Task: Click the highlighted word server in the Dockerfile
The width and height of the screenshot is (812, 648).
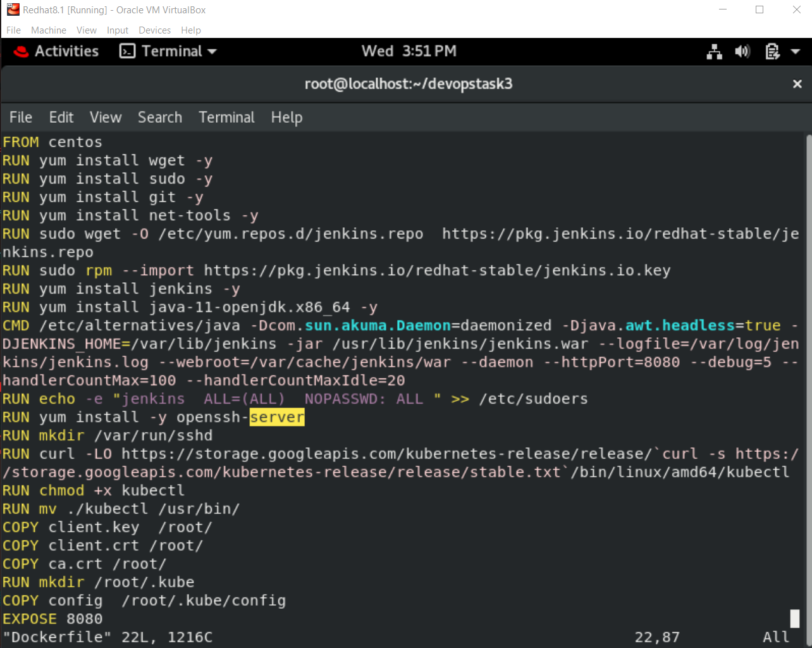Action: (x=276, y=417)
